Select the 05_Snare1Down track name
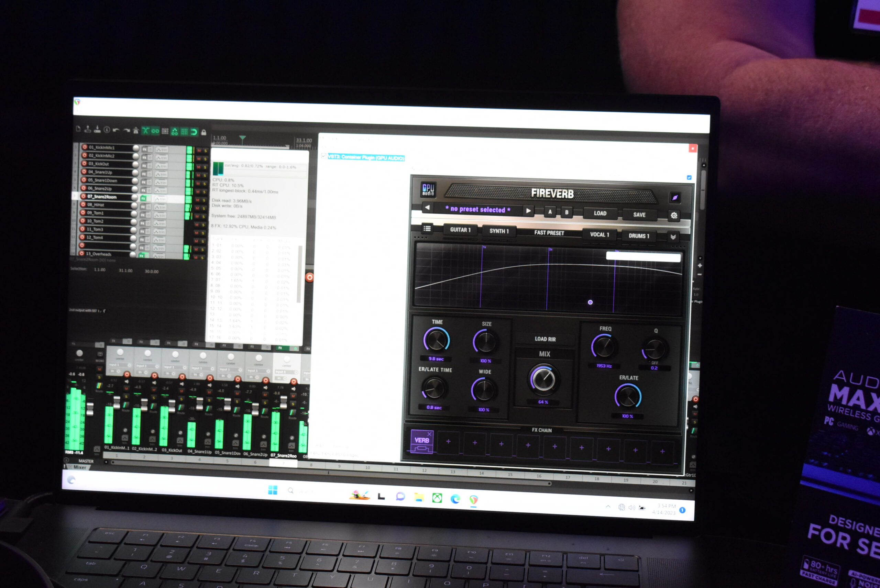 point(102,180)
